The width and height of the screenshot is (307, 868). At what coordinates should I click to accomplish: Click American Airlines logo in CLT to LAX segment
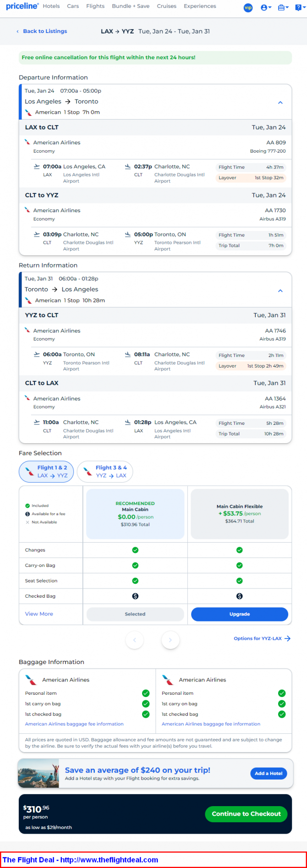click(x=27, y=398)
